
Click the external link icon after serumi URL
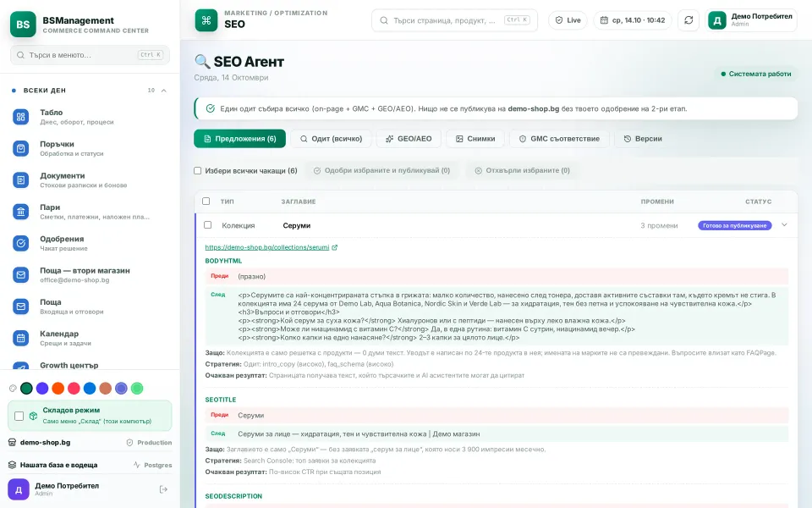335,247
